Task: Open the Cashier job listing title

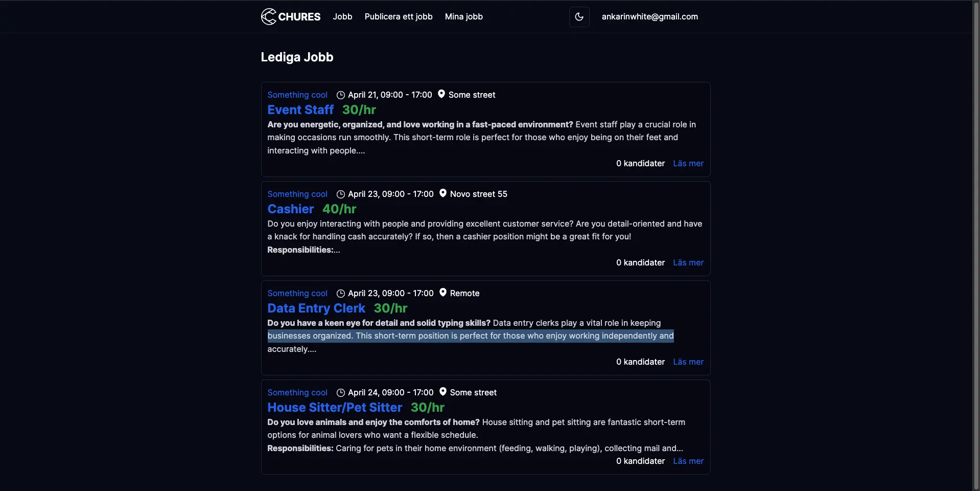Action: (x=290, y=209)
